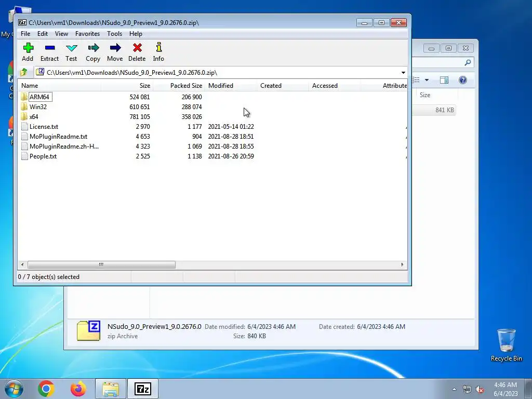532x399 pixels.
Task: Sort by Created column header
Action: click(x=283, y=86)
